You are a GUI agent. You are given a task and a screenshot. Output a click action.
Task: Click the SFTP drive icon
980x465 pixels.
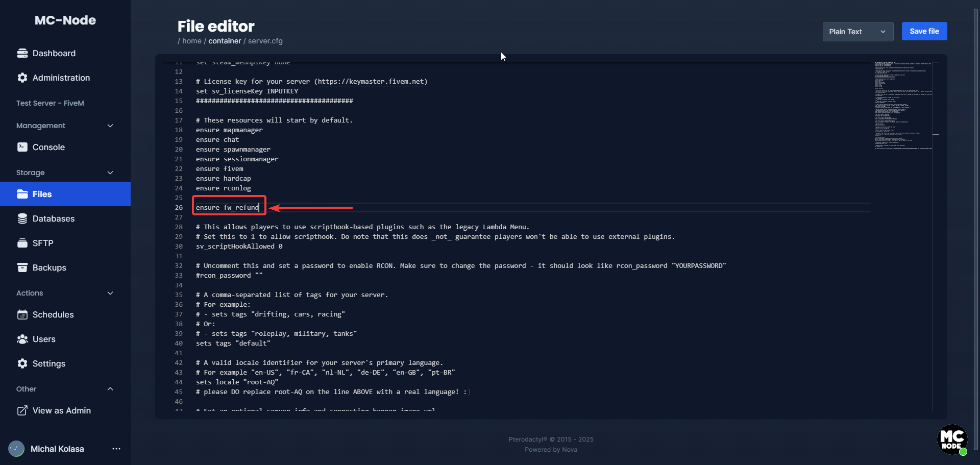tap(22, 243)
